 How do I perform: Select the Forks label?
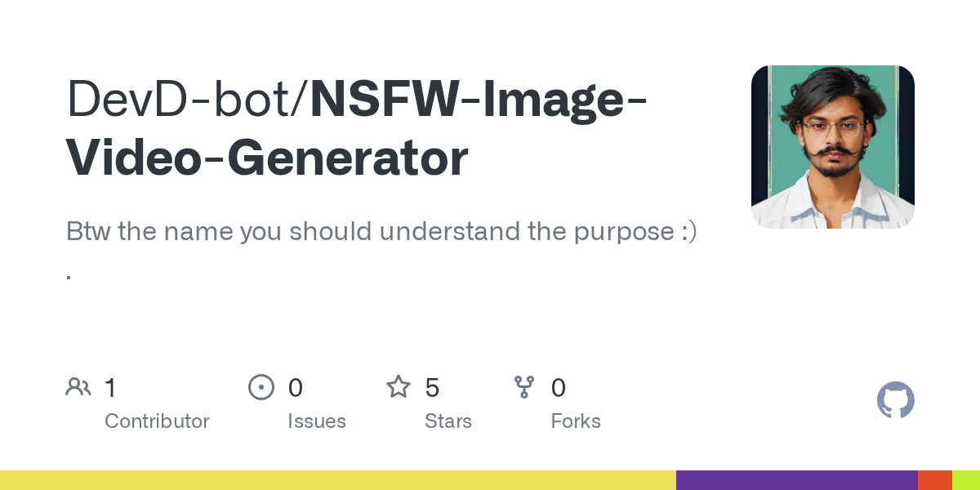point(576,421)
